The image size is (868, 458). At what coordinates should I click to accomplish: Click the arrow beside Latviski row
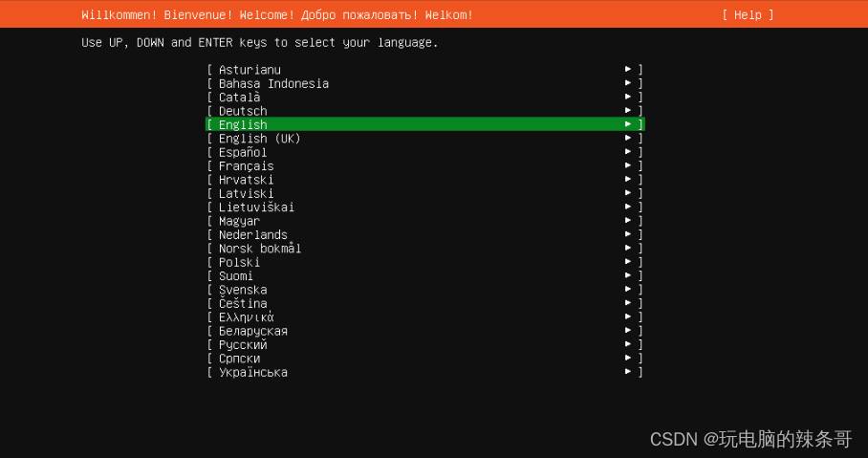pyautogui.click(x=628, y=193)
